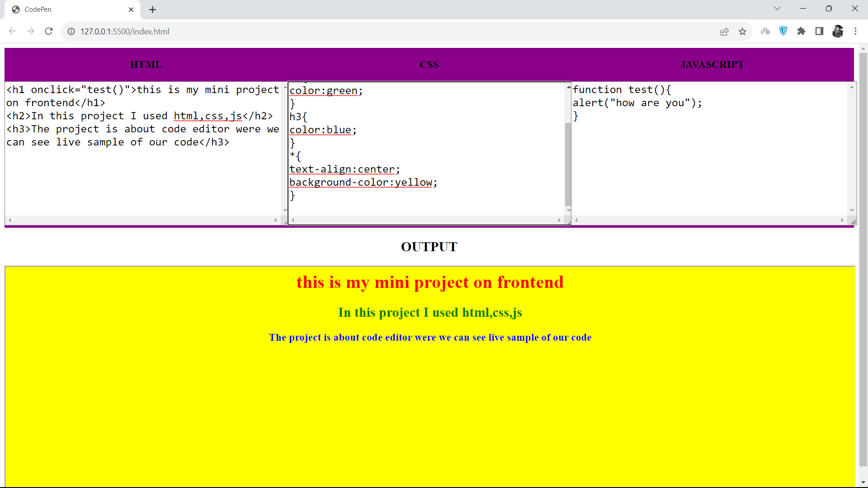Open the three-dot browser menu
The image size is (868, 488).
click(856, 31)
